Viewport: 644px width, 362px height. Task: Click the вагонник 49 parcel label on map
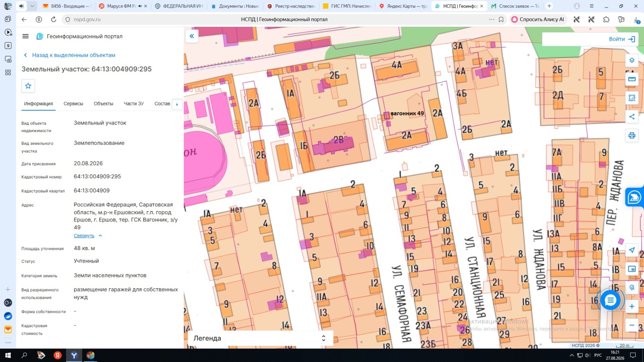click(407, 113)
